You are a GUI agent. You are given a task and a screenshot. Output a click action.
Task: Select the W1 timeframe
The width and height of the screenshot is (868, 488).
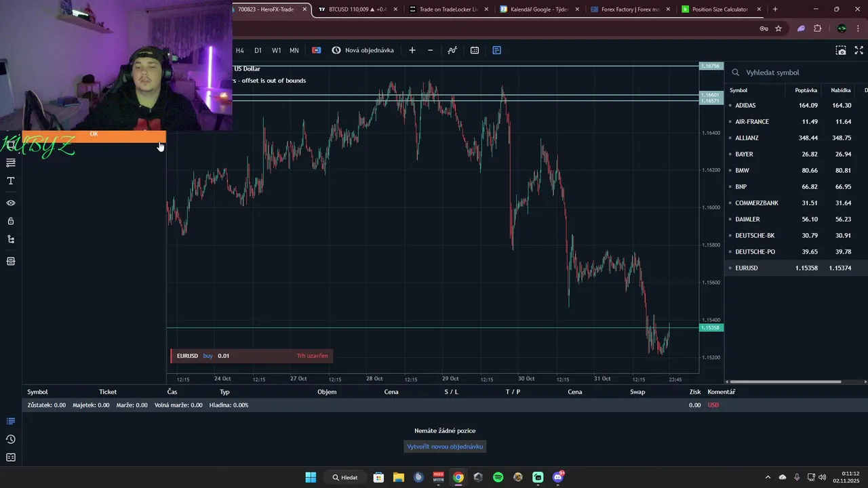pyautogui.click(x=276, y=50)
